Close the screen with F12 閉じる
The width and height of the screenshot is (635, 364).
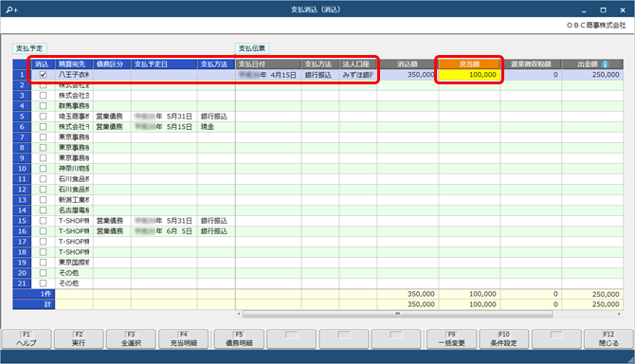pyautogui.click(x=608, y=339)
